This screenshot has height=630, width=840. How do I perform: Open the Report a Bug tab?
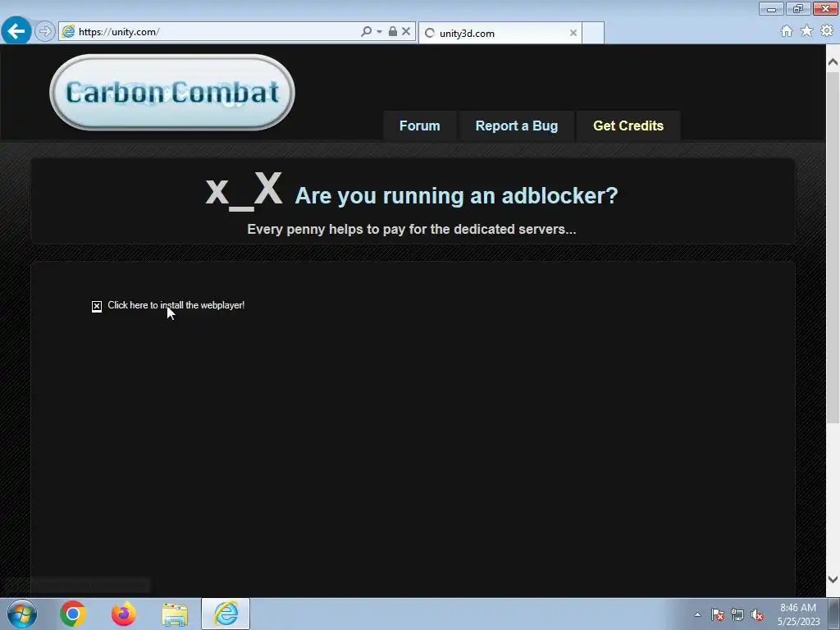[x=517, y=126]
